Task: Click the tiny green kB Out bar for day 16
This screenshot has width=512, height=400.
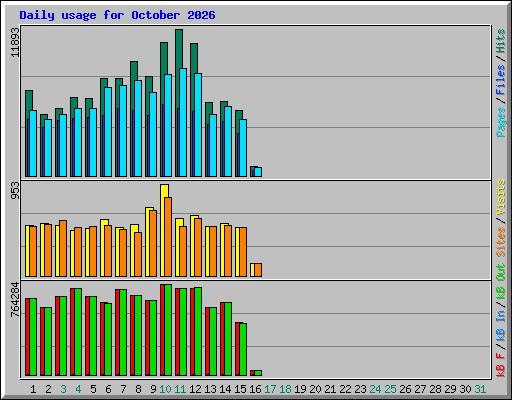Action: tap(258, 373)
